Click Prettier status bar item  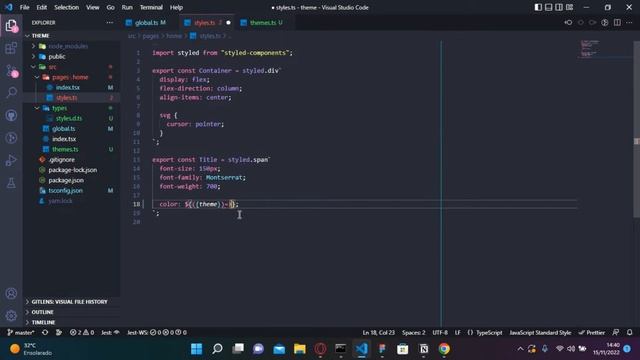tap(592, 333)
